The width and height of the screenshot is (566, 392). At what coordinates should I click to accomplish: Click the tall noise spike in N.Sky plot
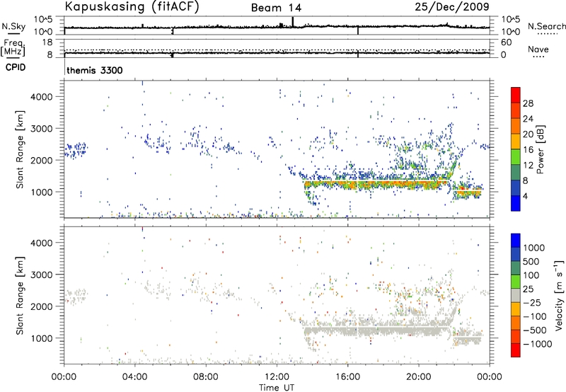tap(293, 22)
